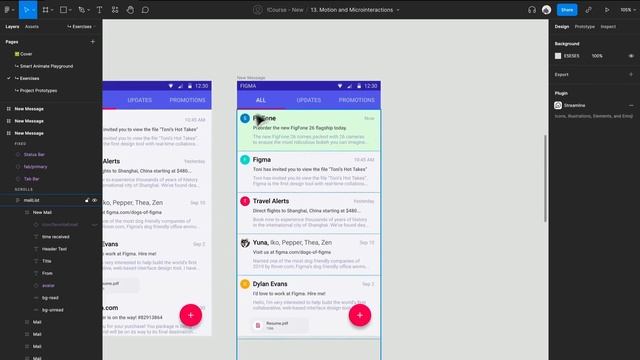The image size is (640, 360).
Task: Select the From text layer
Action: [x=47, y=273]
